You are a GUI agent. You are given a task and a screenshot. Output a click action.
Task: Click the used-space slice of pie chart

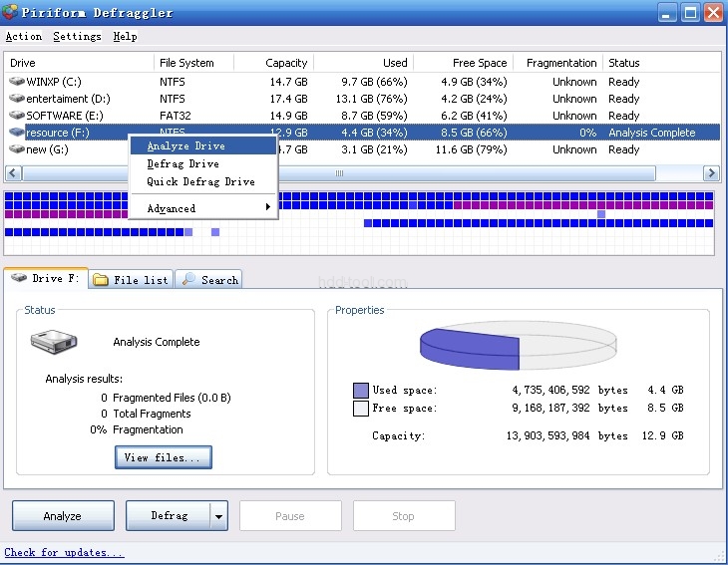pos(469,350)
